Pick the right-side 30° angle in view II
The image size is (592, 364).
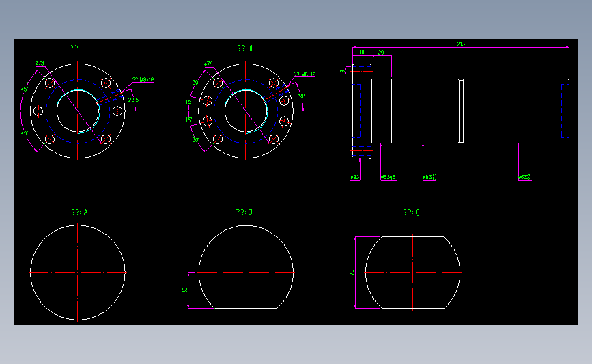click(x=301, y=97)
